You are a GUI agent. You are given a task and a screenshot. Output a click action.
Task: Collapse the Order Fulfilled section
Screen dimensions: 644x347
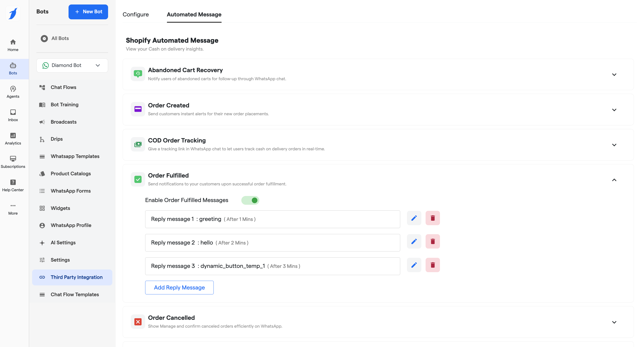(614, 180)
